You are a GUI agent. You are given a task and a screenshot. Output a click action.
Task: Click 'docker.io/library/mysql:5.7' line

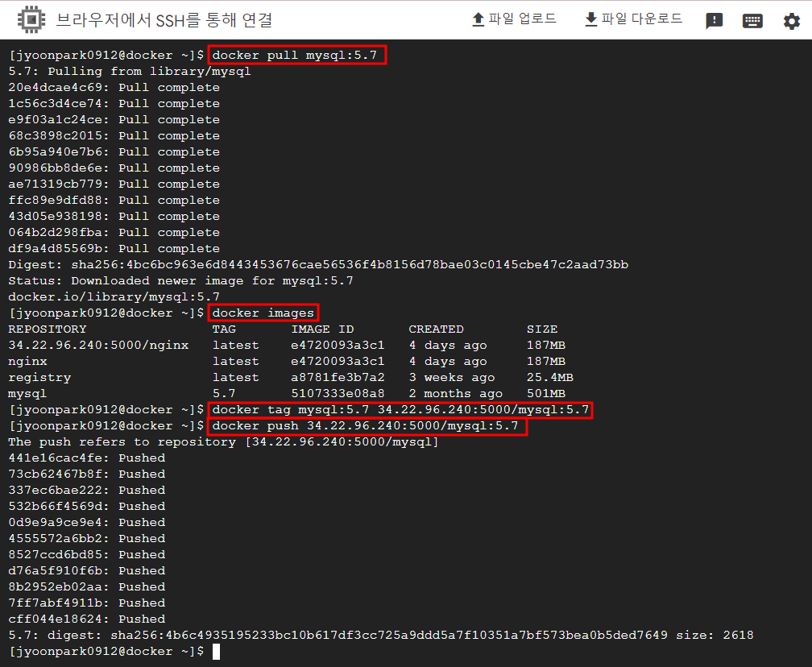(x=114, y=296)
